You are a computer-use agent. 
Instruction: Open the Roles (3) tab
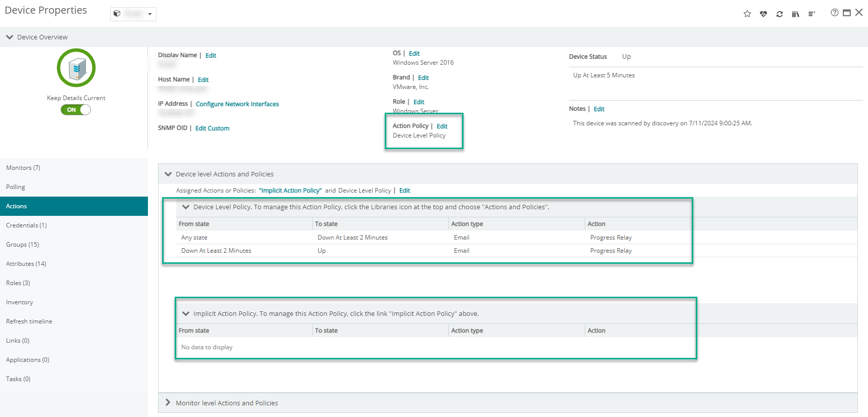click(74, 283)
